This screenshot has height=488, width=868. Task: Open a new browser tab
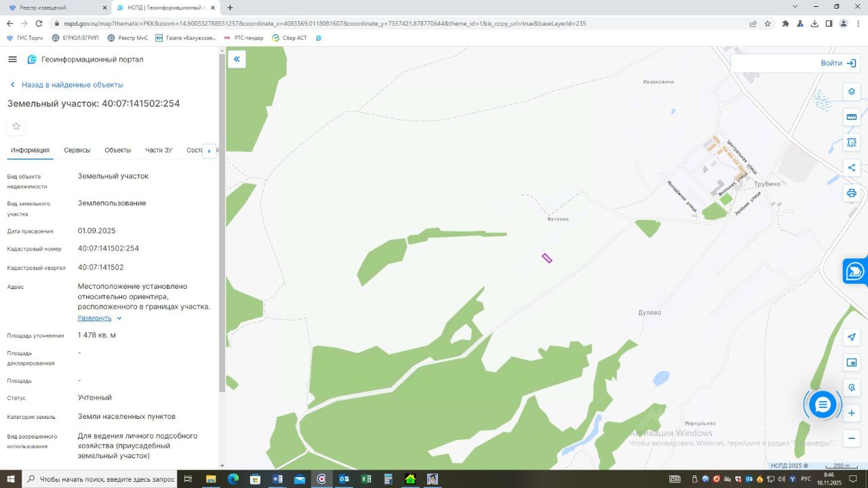point(230,7)
